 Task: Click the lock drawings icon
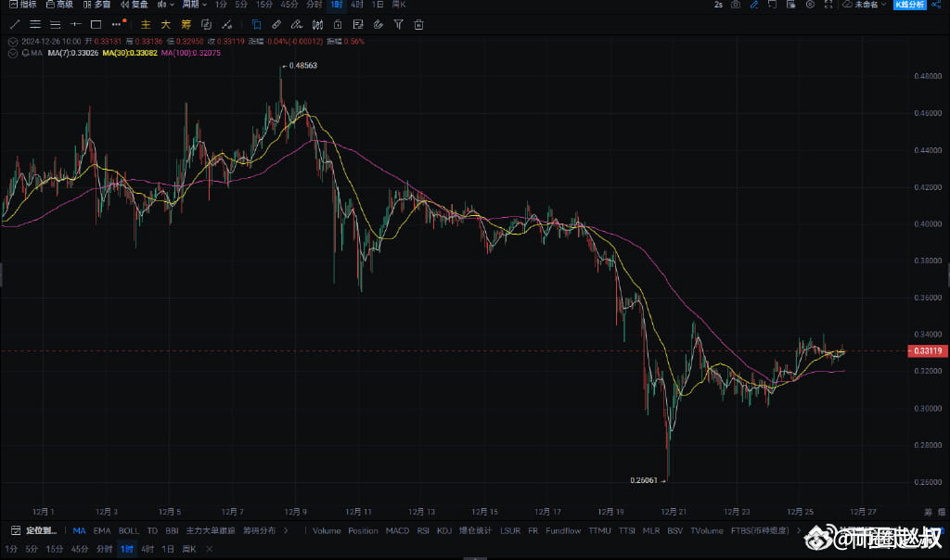tap(338, 25)
